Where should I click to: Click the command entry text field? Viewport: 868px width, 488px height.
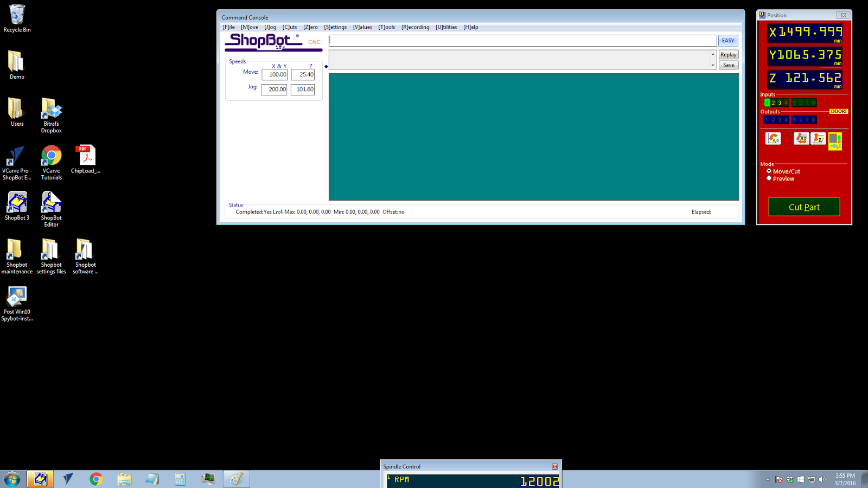click(x=523, y=41)
